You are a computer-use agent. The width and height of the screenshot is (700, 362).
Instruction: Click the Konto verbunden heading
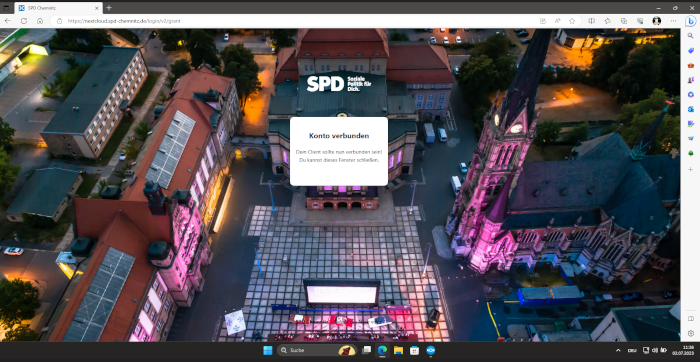(x=339, y=136)
